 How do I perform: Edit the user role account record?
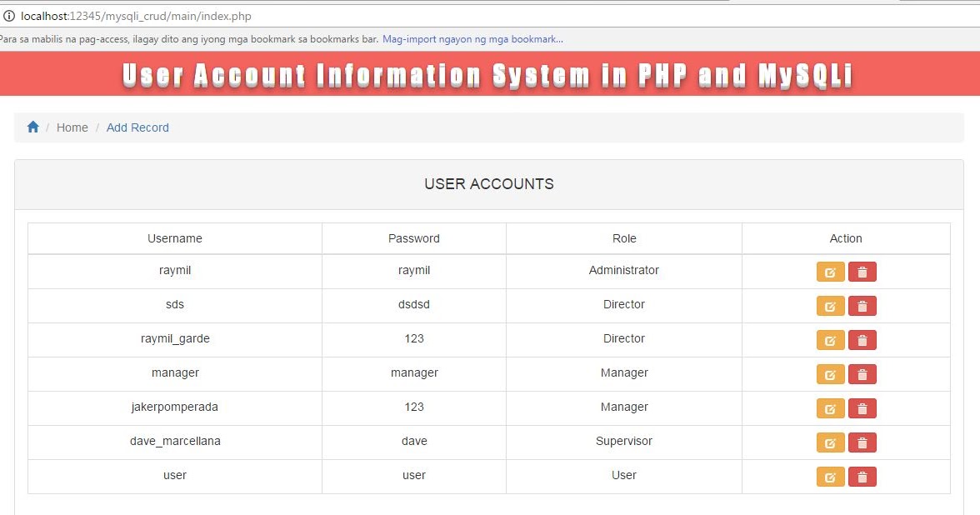pyautogui.click(x=830, y=476)
